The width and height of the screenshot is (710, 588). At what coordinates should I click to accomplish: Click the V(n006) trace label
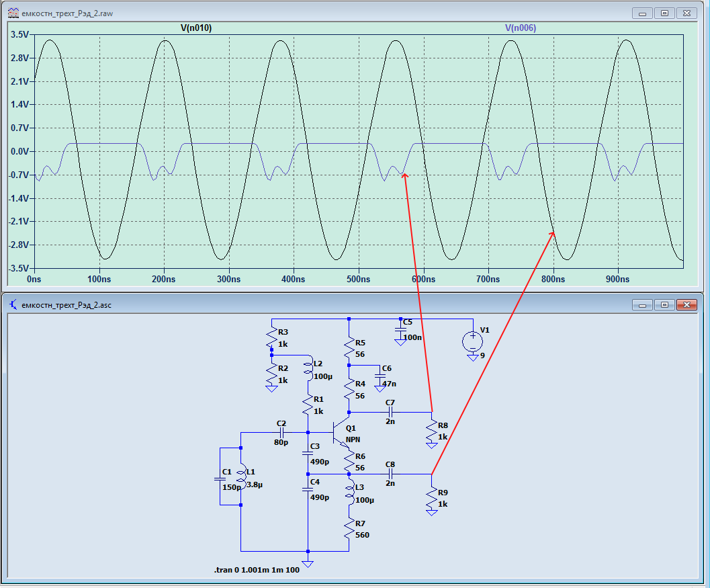[521, 28]
